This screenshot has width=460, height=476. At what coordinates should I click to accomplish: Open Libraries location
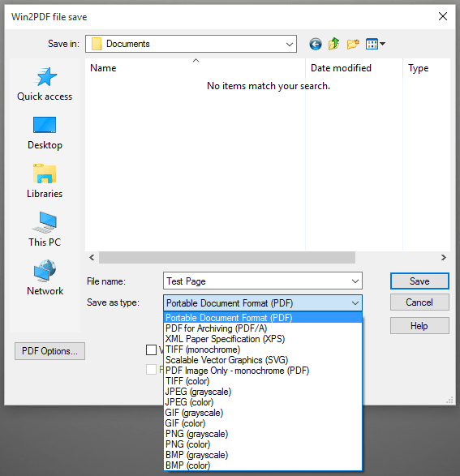click(x=45, y=181)
